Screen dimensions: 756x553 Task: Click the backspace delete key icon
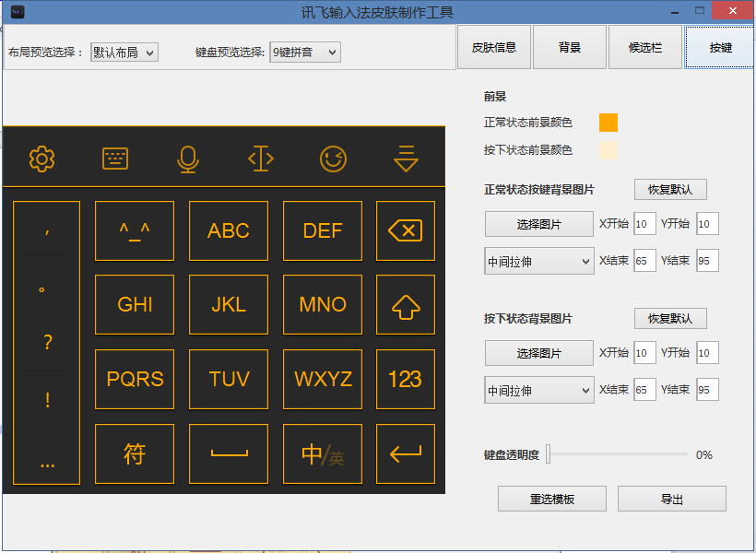pyautogui.click(x=406, y=231)
